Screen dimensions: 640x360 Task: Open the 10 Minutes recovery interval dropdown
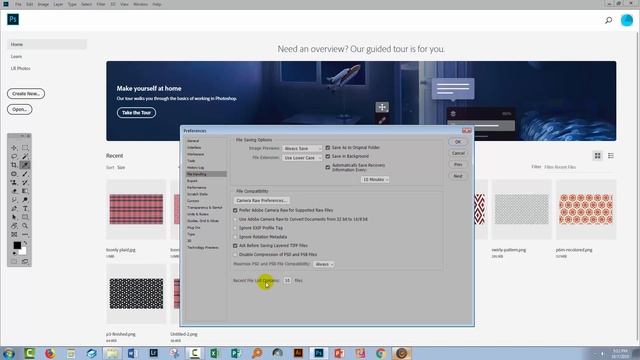point(375,180)
